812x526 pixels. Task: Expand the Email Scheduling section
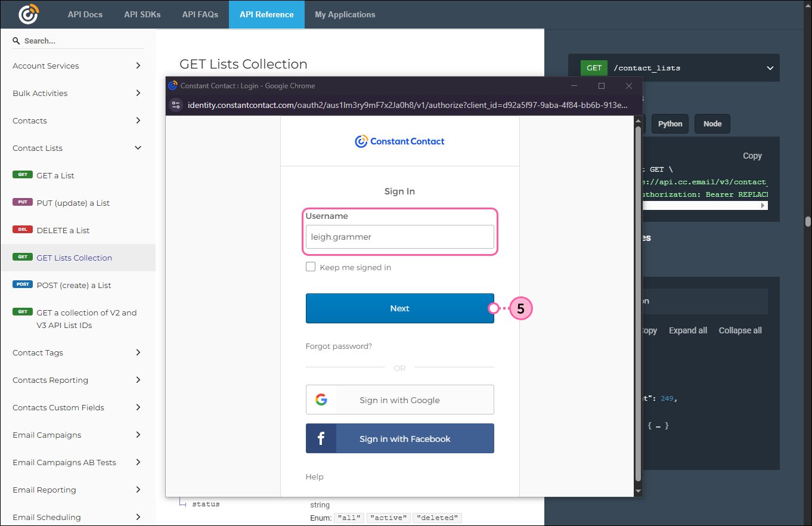point(138,517)
